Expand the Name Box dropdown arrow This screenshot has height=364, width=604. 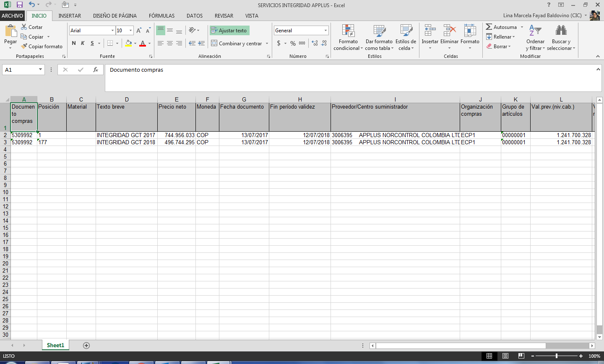(40, 70)
